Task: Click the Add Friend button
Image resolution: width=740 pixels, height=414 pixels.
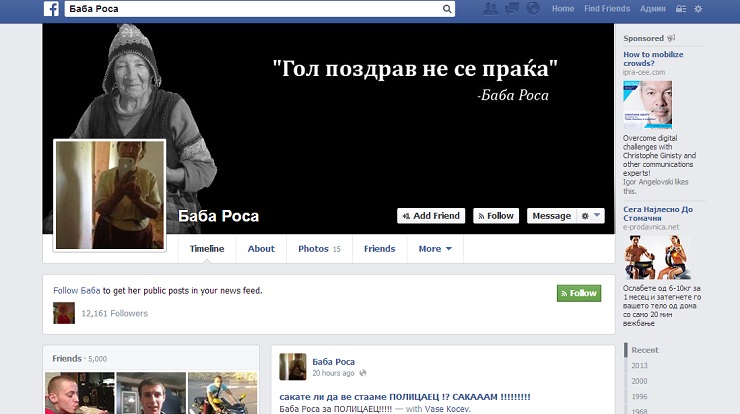Action: 431,216
